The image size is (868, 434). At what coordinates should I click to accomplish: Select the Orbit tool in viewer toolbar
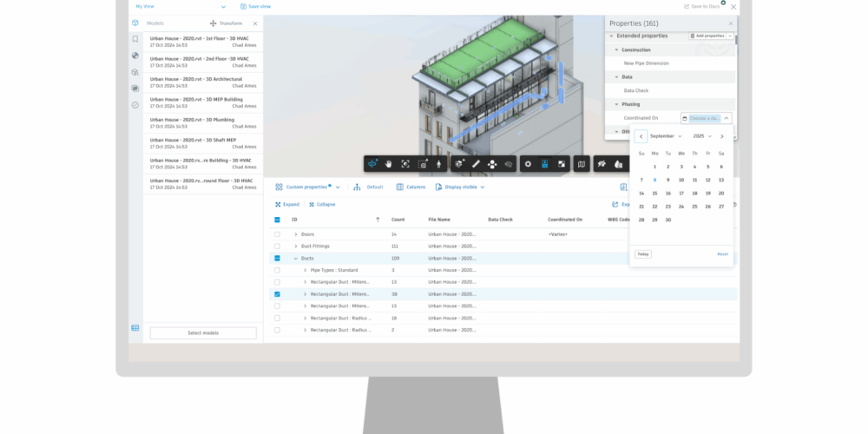tap(372, 164)
